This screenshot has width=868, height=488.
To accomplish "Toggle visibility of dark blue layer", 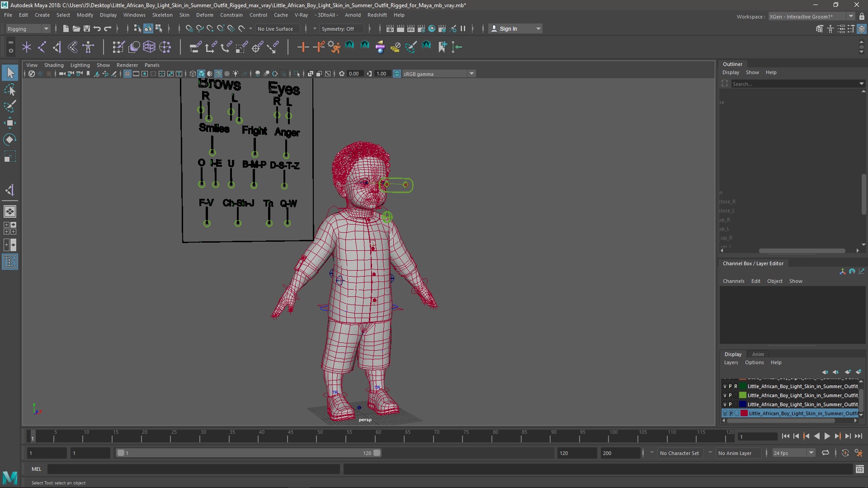I will click(725, 404).
